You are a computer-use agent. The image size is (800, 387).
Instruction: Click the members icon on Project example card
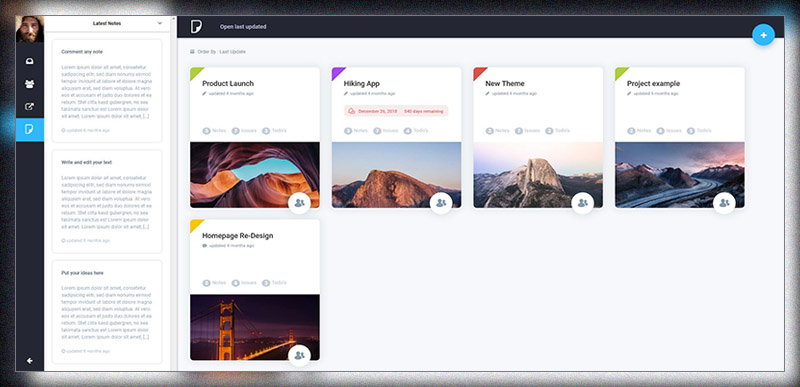724,203
